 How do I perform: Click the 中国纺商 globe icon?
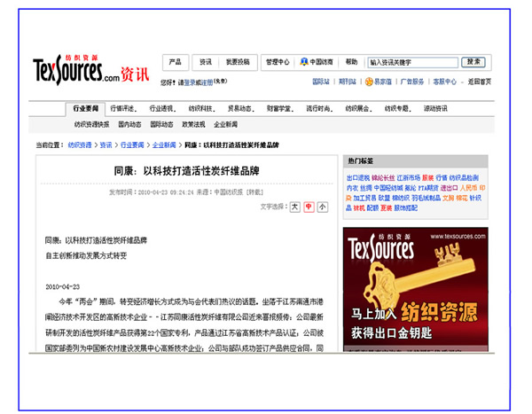pyautogui.click(x=303, y=62)
